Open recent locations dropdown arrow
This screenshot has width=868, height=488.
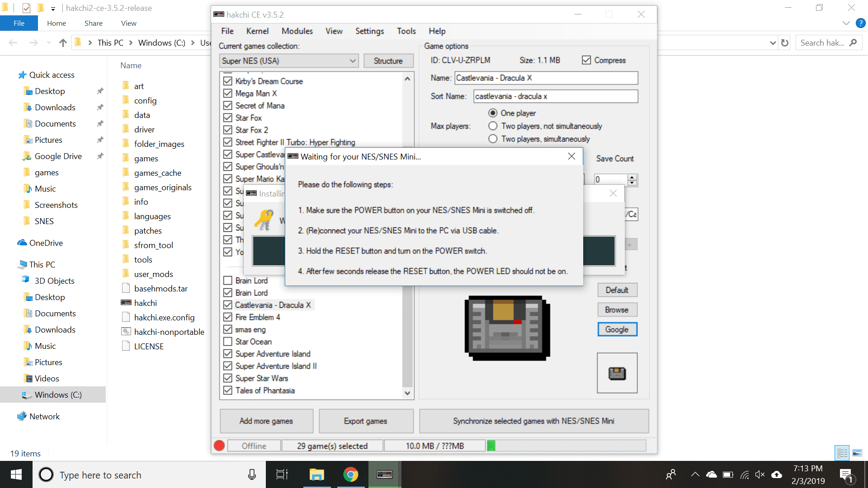click(x=49, y=43)
